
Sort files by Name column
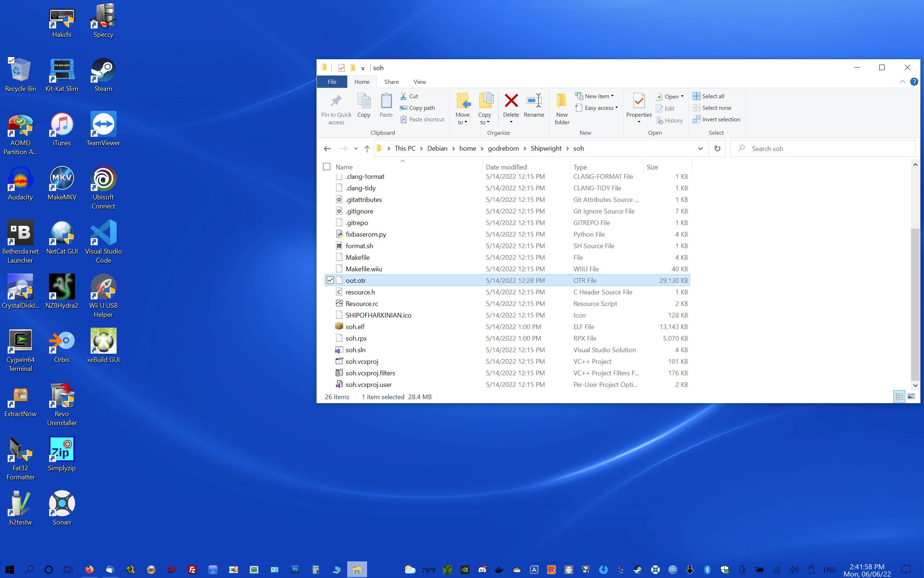click(x=344, y=167)
